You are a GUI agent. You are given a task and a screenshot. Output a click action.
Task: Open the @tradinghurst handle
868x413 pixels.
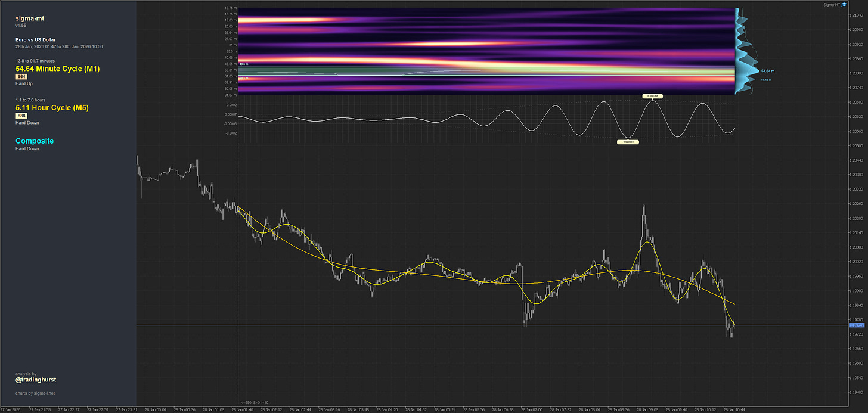[36, 380]
